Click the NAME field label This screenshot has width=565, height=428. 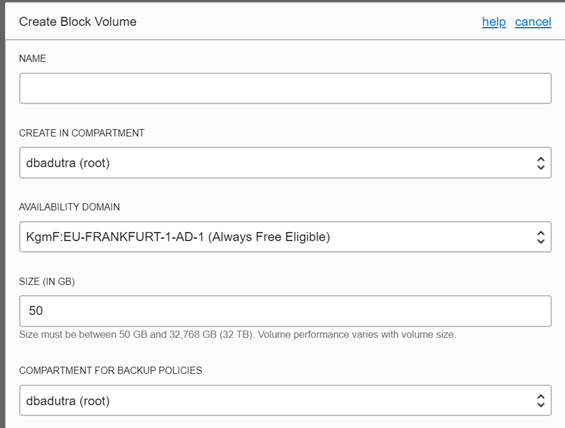pyautogui.click(x=32, y=59)
